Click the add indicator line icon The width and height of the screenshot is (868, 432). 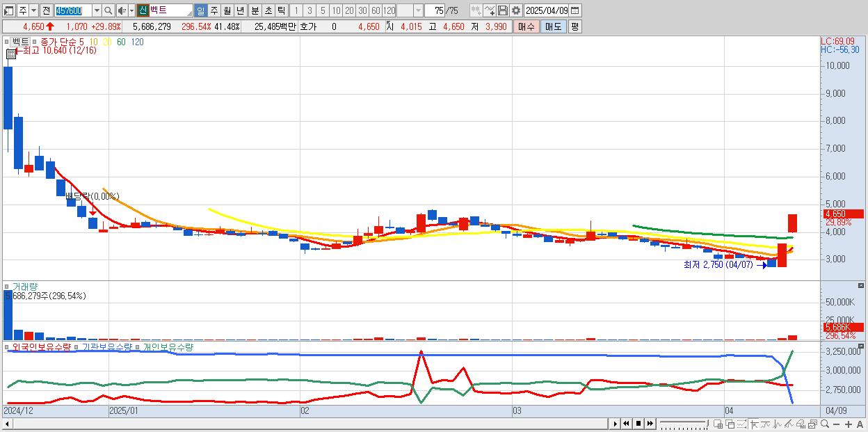(490, 10)
